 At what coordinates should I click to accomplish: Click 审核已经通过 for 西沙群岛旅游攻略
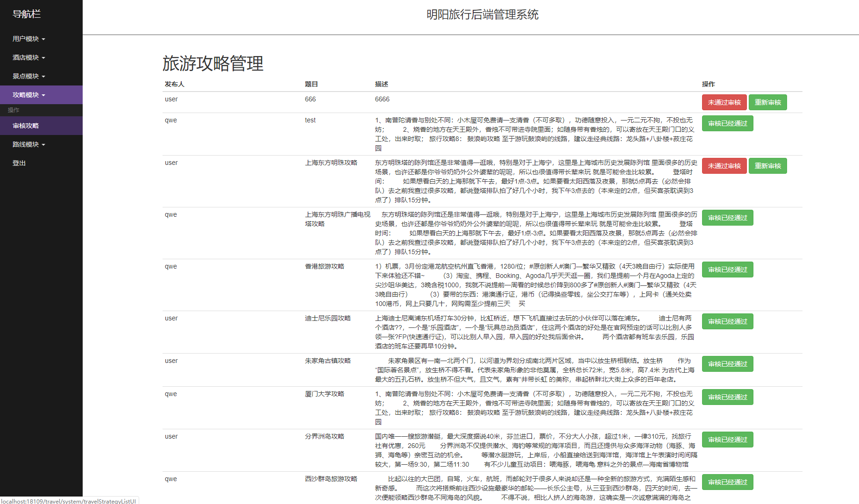(727, 482)
